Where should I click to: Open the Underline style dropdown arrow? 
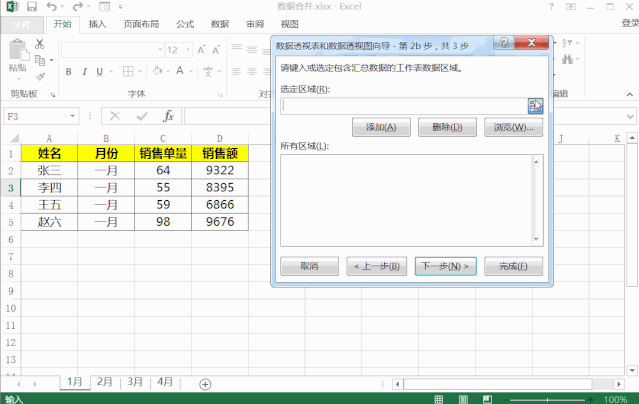111,72
